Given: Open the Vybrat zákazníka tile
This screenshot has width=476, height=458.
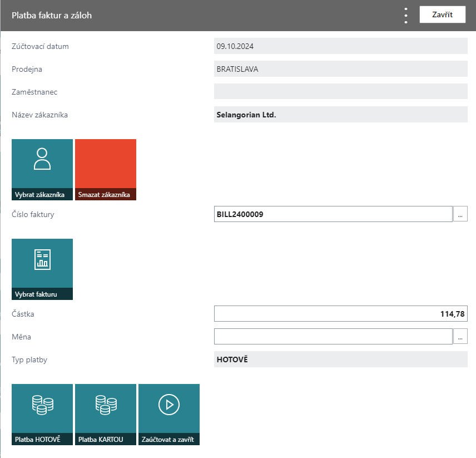Looking at the screenshot, I should 42,170.
